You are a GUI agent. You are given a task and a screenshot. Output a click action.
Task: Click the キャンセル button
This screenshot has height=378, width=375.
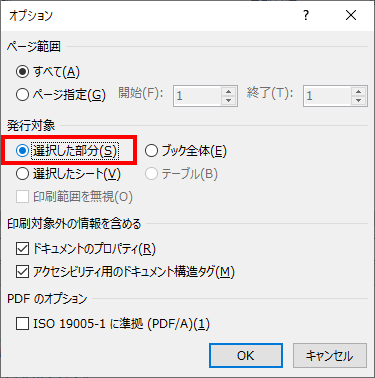pos(330,356)
